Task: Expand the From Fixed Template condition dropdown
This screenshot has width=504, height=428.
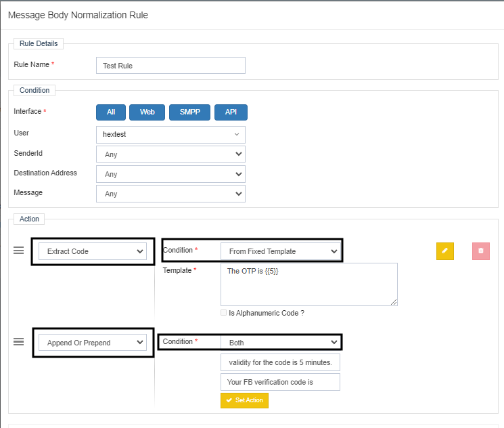Action: [x=280, y=251]
